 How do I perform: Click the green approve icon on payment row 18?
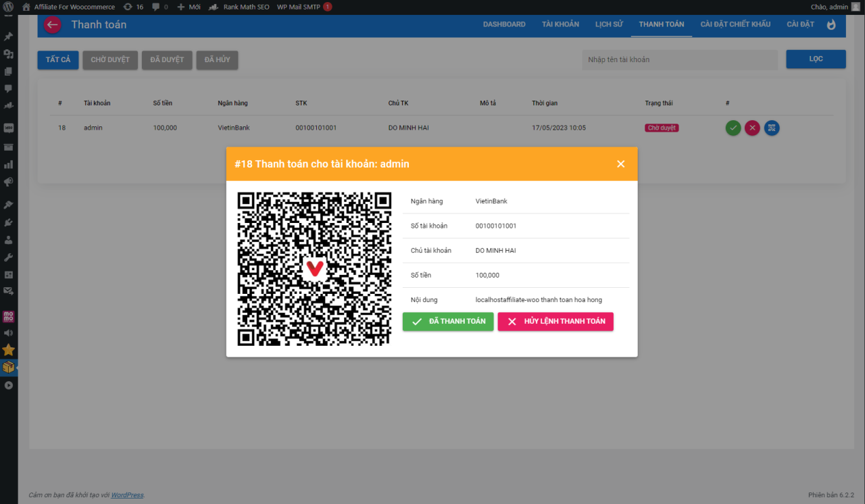733,128
